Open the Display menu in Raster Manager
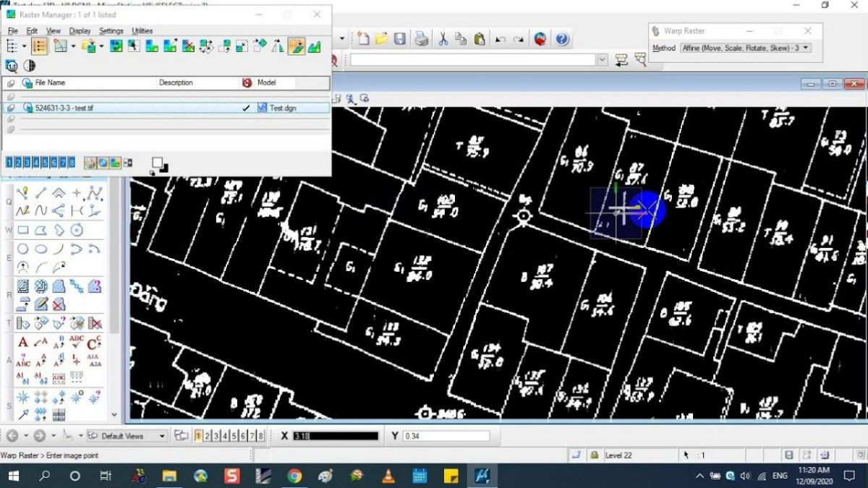Viewport: 868px width, 488px height. (80, 31)
